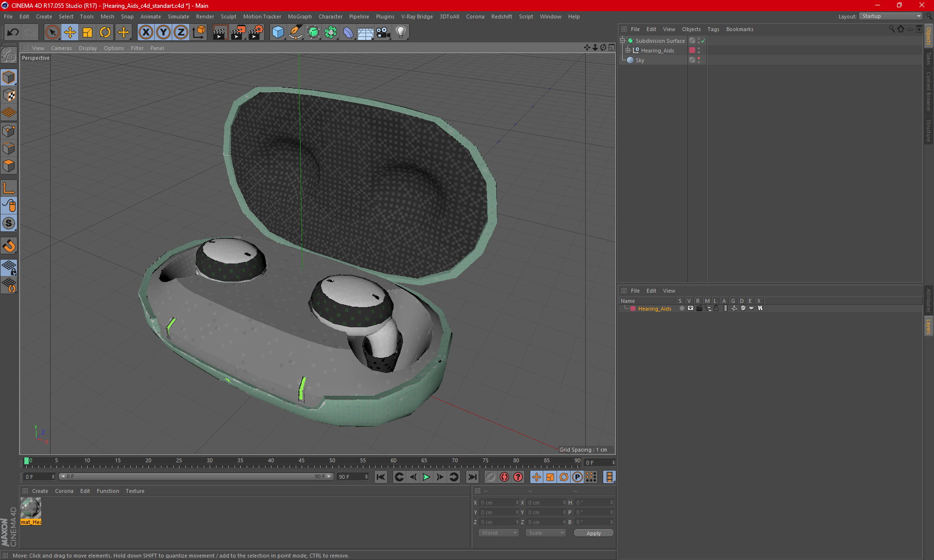This screenshot has height=560, width=934.
Task: Select Polygons mode in left sidebar
Action: 9,166
